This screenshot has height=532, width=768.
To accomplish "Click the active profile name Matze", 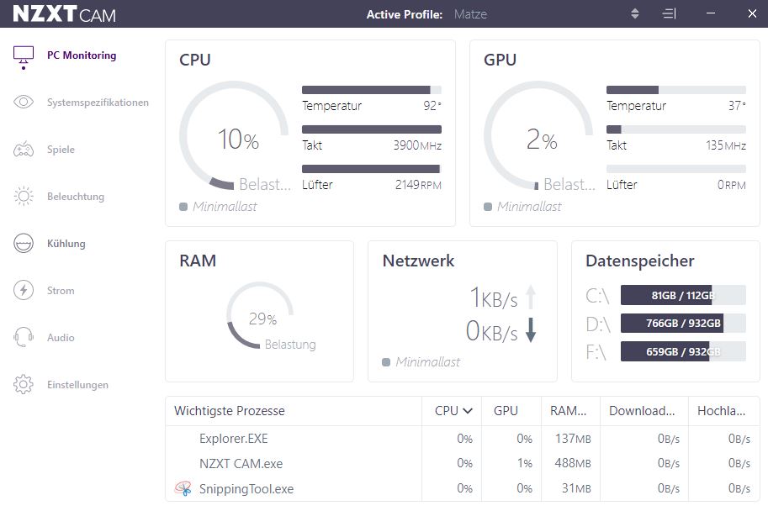I will click(x=470, y=14).
